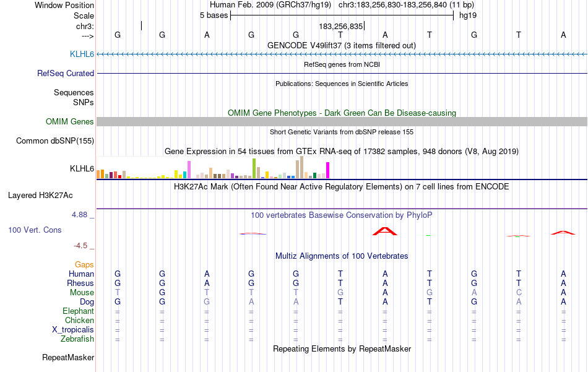Click 'Short Genetic Variants from dbSNP release 155'
Screen dimensions: 588x372
tap(342, 132)
